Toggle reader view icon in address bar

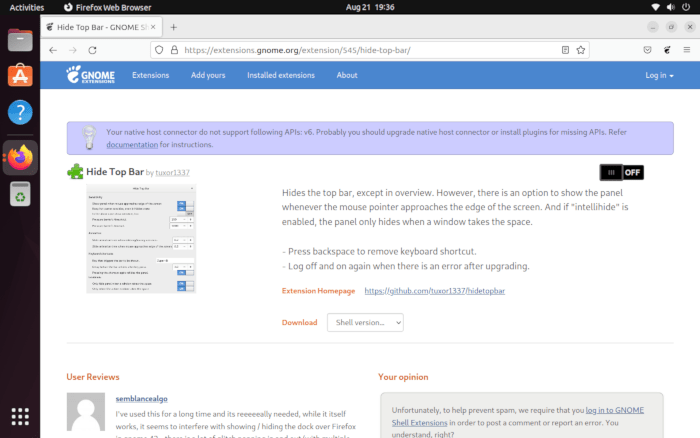[x=565, y=50]
